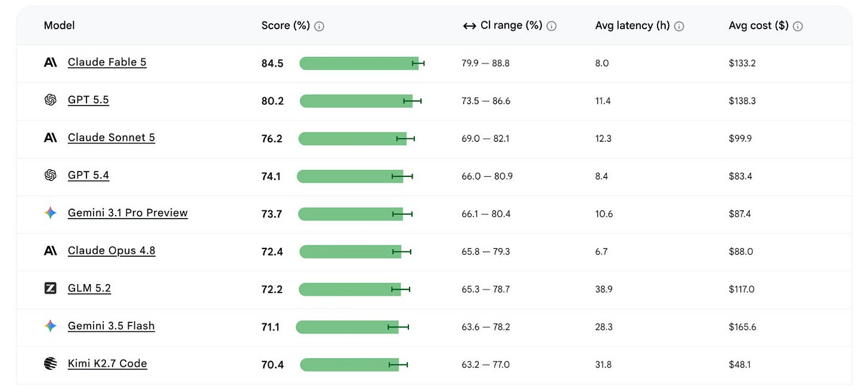Click the OpenAI logo beside GPT 5.5
The height and width of the screenshot is (386, 868).
click(51, 100)
